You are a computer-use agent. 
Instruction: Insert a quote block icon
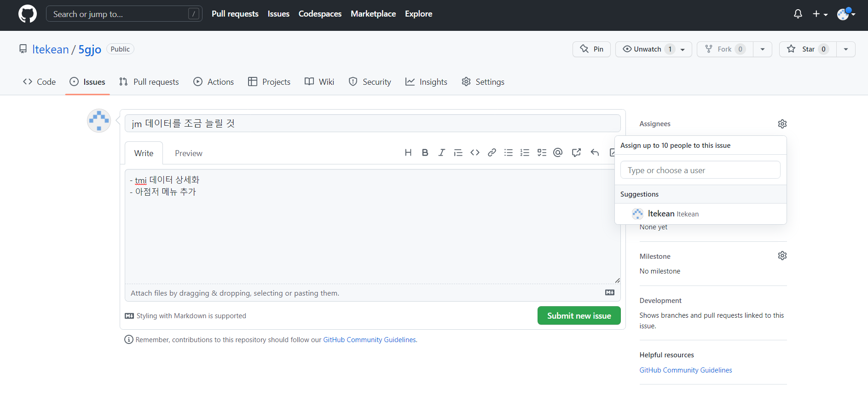[x=458, y=152]
